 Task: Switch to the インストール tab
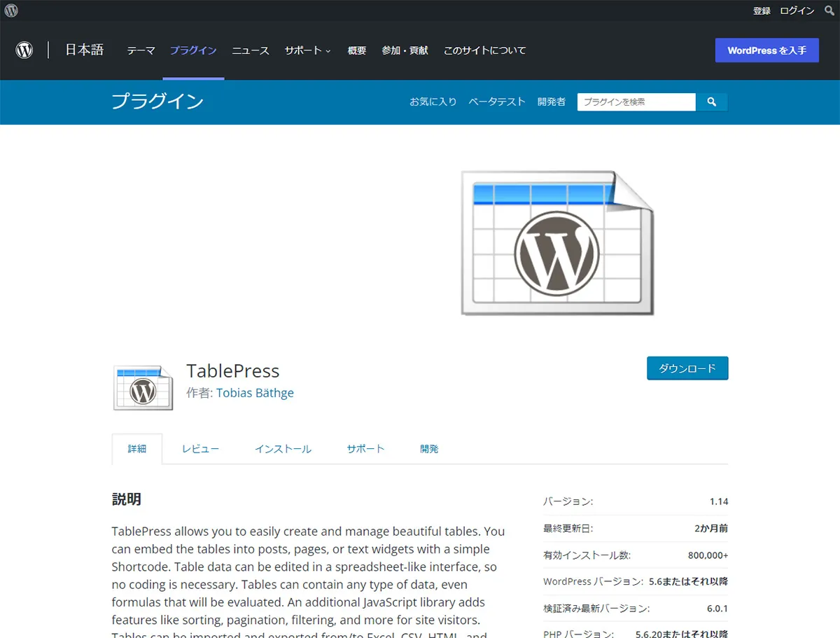(283, 449)
